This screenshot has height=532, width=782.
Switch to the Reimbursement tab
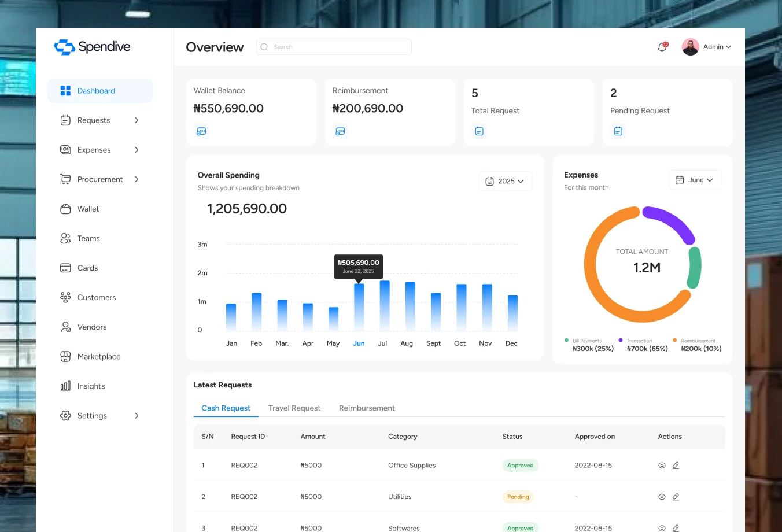tap(367, 408)
